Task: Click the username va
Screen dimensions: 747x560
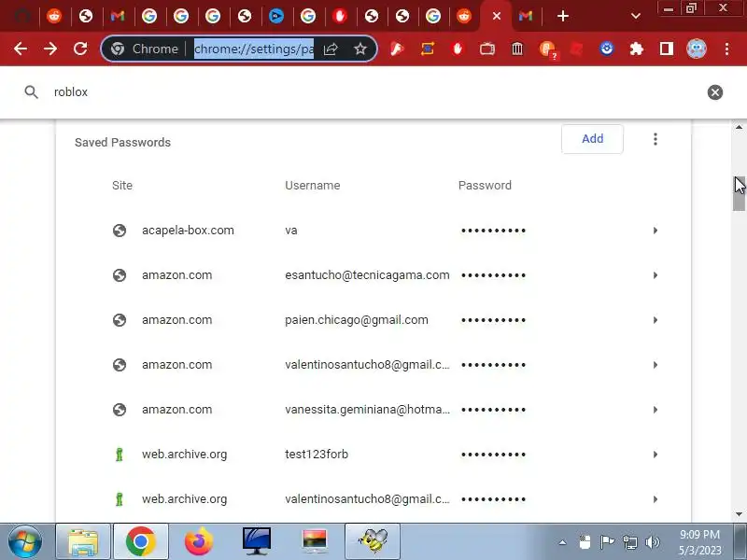Action: tap(291, 231)
